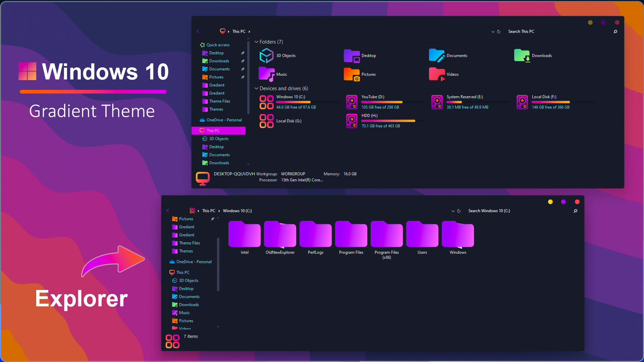Click This PC breadcrumb in top address bar
The height and width of the screenshot is (362, 644).
coord(239,32)
